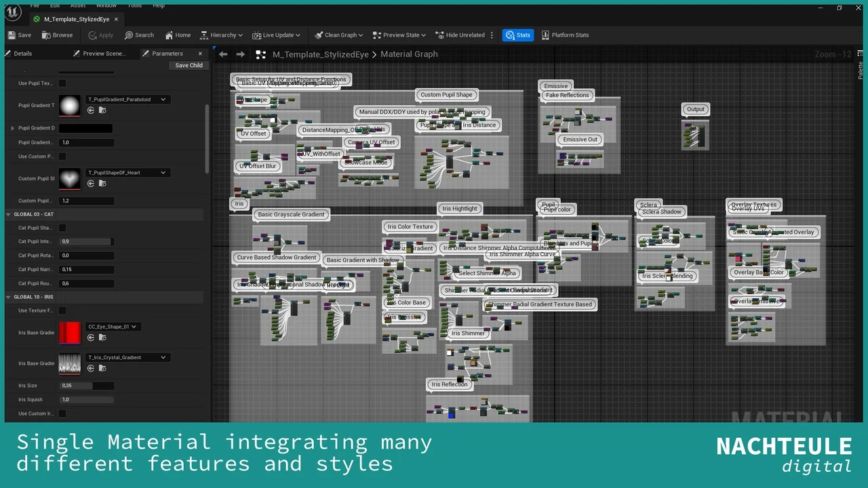
Task: Use selected asset for T_PupilGradient_Paraboloid texture
Action: [x=91, y=110]
